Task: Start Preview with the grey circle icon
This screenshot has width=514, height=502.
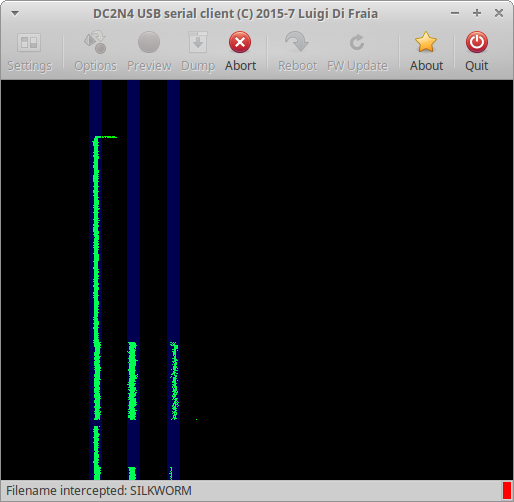Action: pos(149,42)
